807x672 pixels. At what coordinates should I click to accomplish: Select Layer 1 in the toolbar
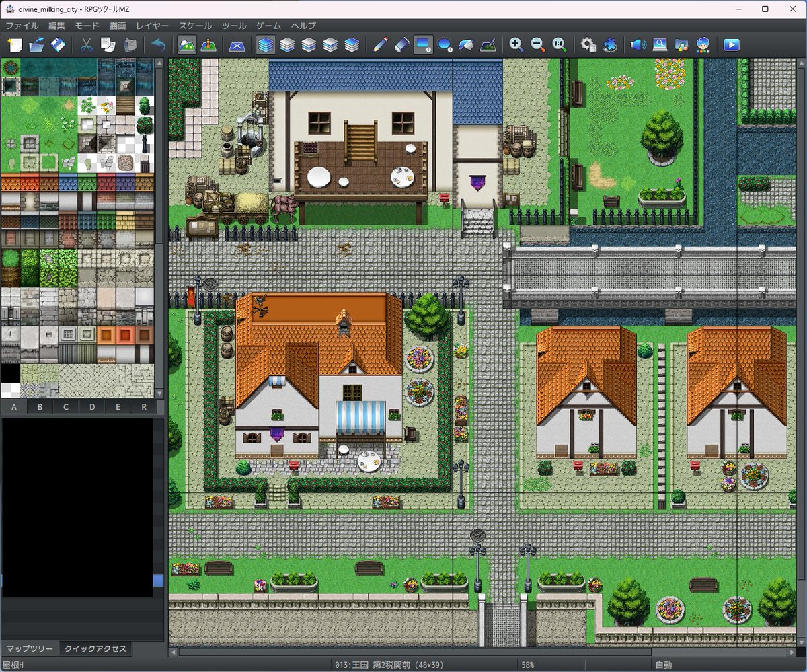[x=287, y=45]
